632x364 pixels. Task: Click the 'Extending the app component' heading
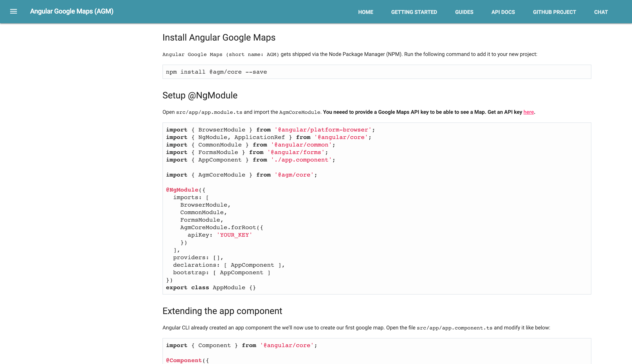click(222, 311)
